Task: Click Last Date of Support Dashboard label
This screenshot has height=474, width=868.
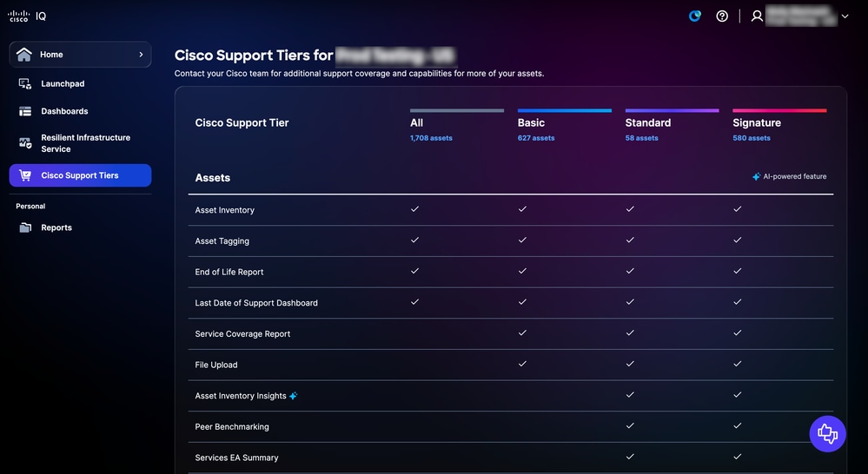Action: tap(256, 303)
